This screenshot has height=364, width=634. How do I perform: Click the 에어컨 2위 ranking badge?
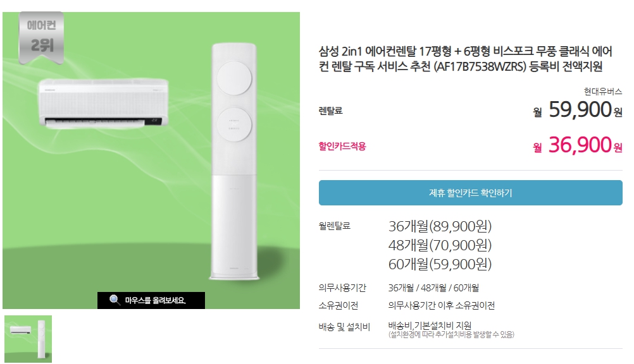pyautogui.click(x=41, y=37)
